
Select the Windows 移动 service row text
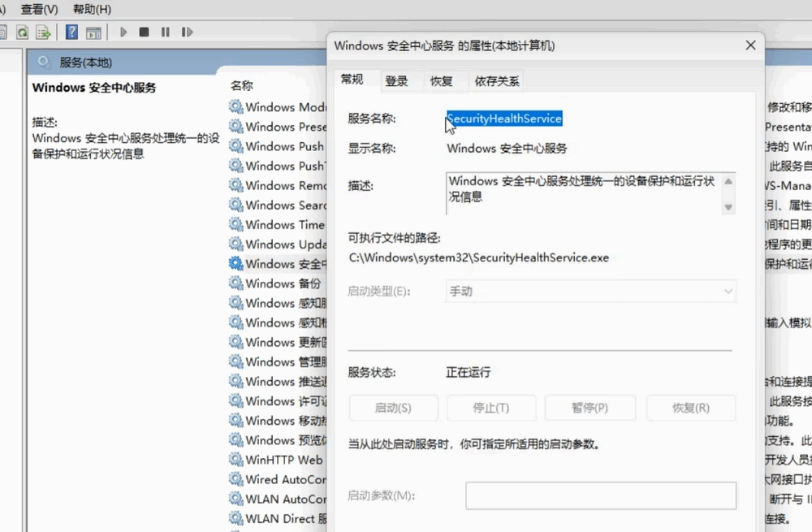[x=286, y=421]
